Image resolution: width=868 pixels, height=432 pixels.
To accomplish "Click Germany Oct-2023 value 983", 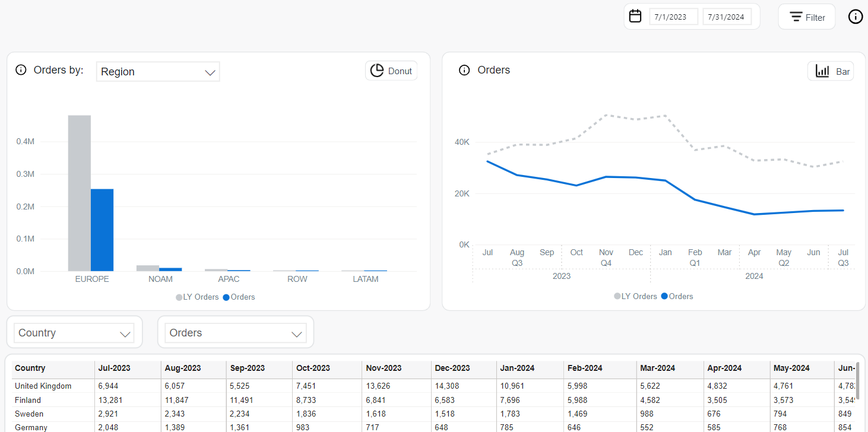I will tap(303, 427).
